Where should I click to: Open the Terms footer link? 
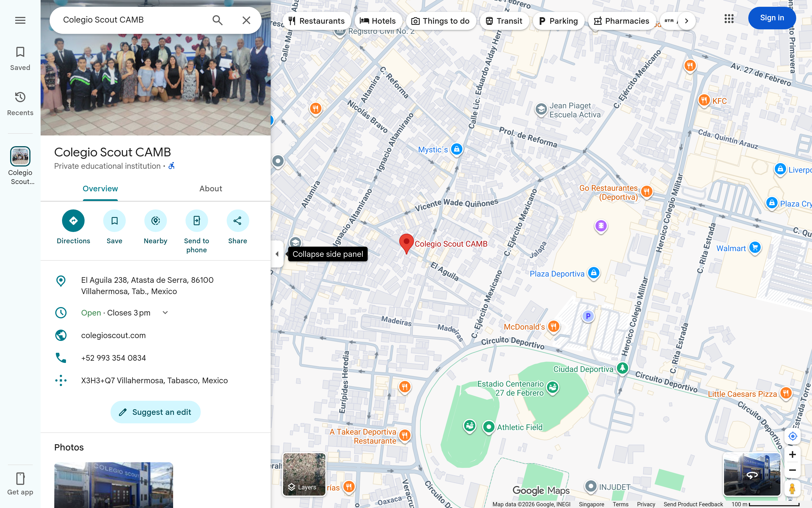click(x=620, y=504)
